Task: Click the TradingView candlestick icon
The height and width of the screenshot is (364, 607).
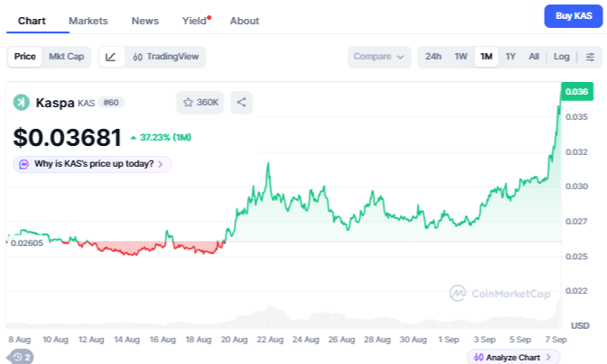Action: 137,58
